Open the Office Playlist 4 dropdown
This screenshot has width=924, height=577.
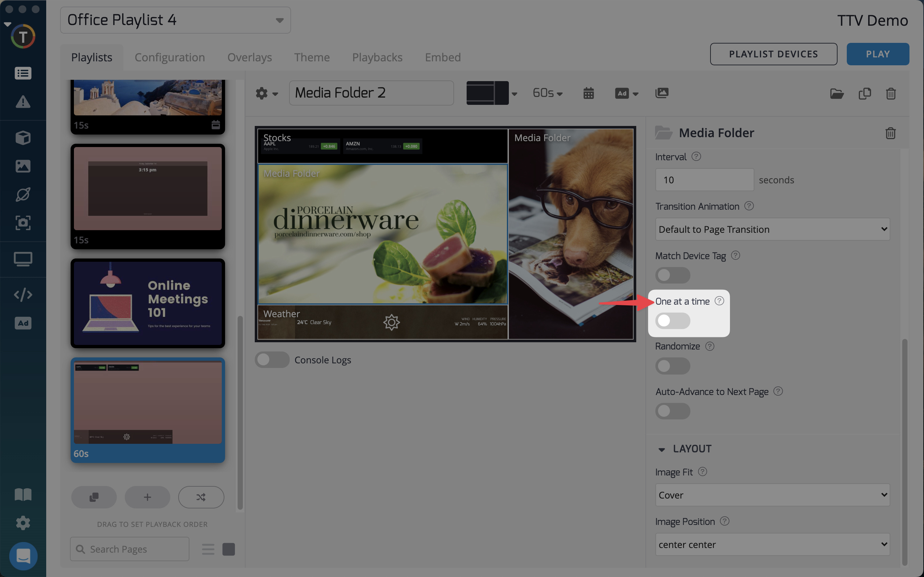click(x=175, y=20)
